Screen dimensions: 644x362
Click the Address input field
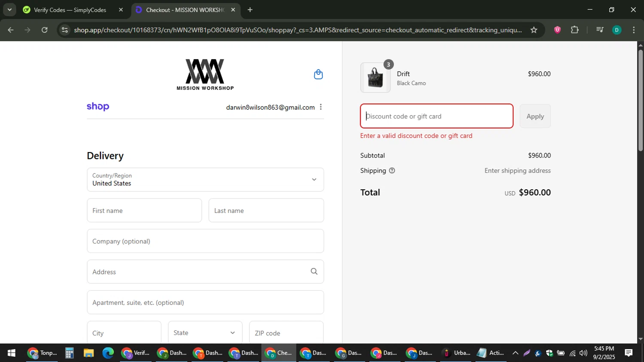pyautogui.click(x=205, y=271)
